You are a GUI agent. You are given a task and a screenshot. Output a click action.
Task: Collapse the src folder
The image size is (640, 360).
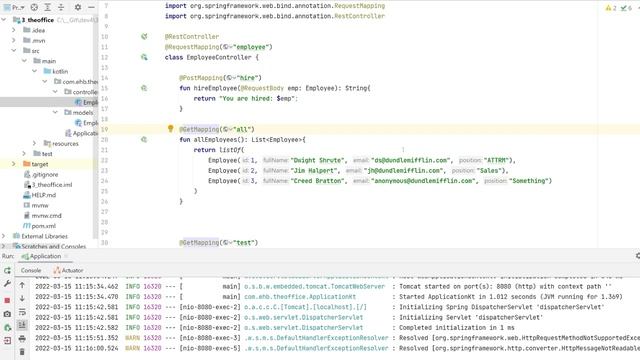tap(14, 51)
